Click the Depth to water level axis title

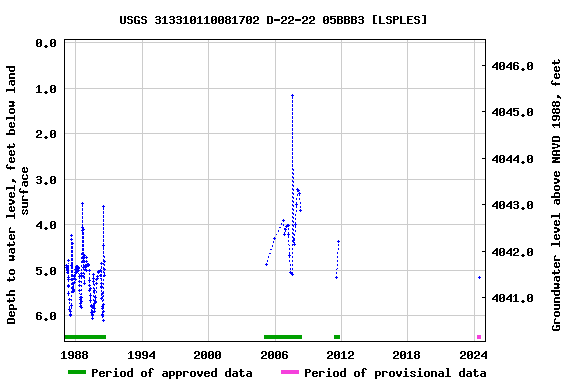pyautogui.click(x=17, y=195)
